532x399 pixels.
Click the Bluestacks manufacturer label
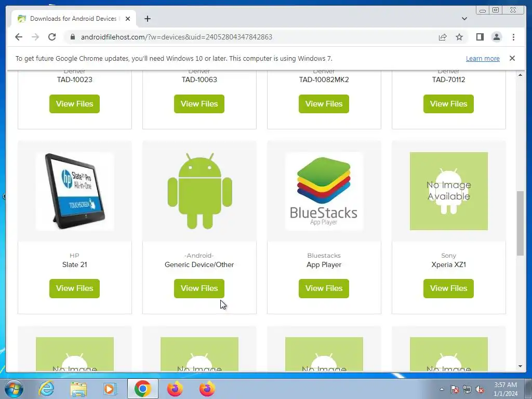[324, 256]
